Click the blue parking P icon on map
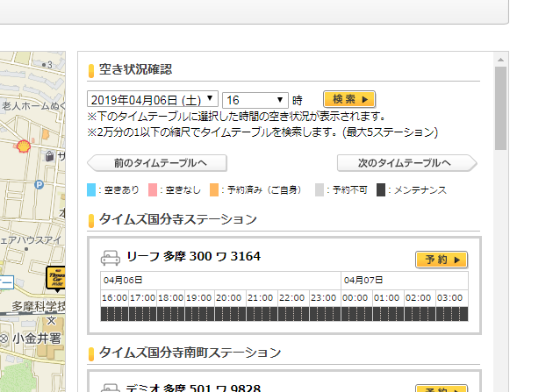Screen dimensions: 553x392 click(39, 184)
